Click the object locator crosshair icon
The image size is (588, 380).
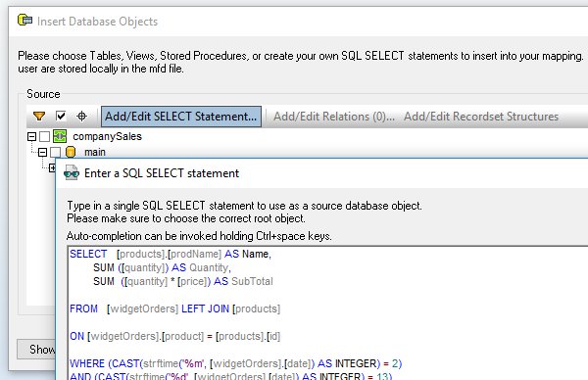[x=81, y=117]
